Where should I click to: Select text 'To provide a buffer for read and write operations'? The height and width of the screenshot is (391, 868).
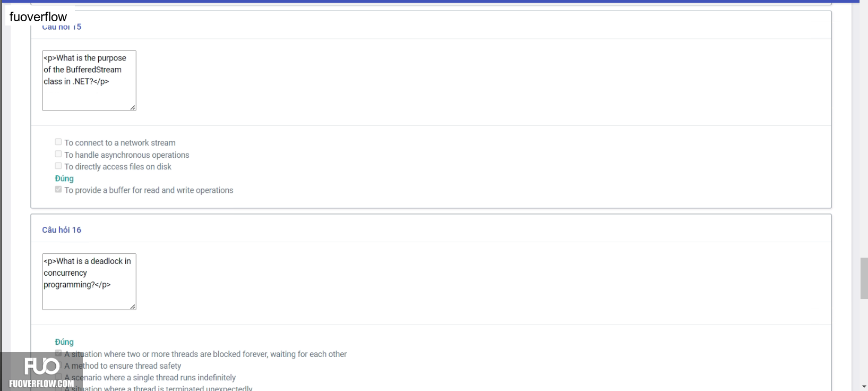click(x=149, y=190)
